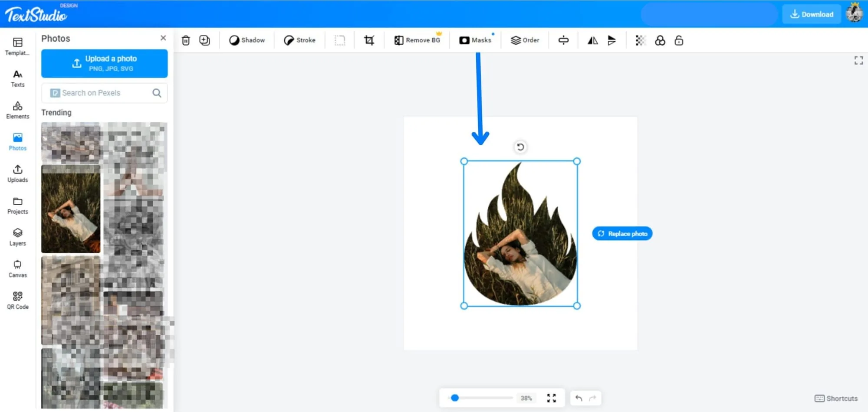Expand the Order layer menu
This screenshot has height=412, width=868.
coord(525,40)
